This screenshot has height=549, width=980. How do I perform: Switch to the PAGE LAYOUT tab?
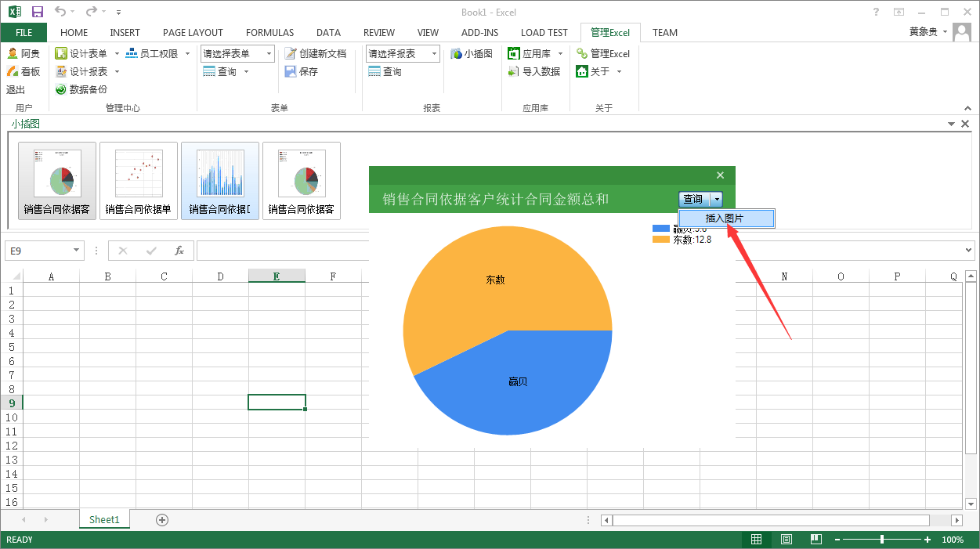(x=193, y=32)
